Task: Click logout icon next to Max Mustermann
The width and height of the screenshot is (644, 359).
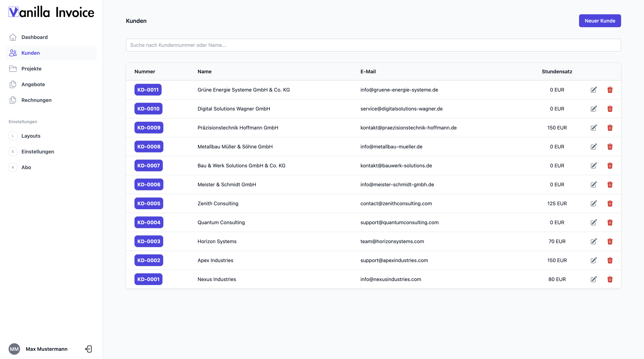Action: pos(89,349)
